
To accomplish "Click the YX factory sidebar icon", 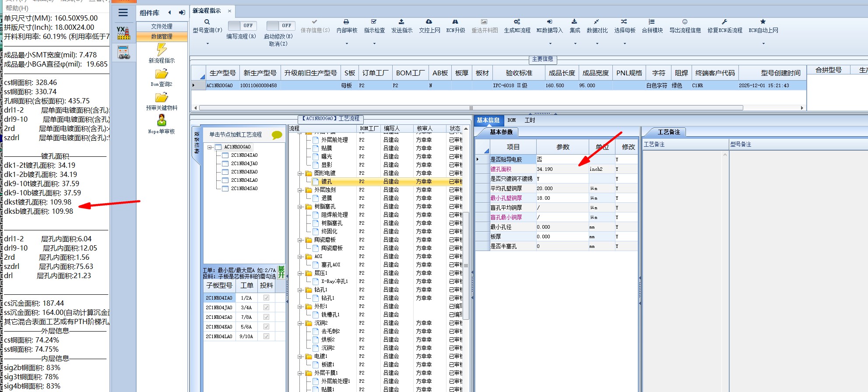I will [x=124, y=33].
